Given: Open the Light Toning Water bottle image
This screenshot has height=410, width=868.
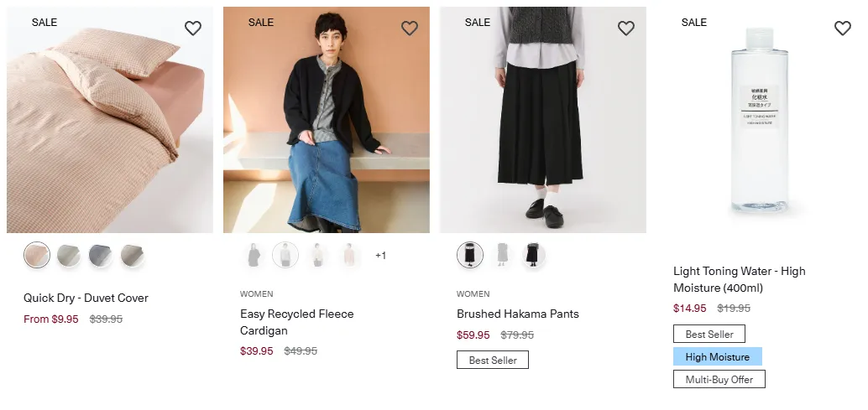Looking at the screenshot, I should pyautogui.click(x=760, y=120).
